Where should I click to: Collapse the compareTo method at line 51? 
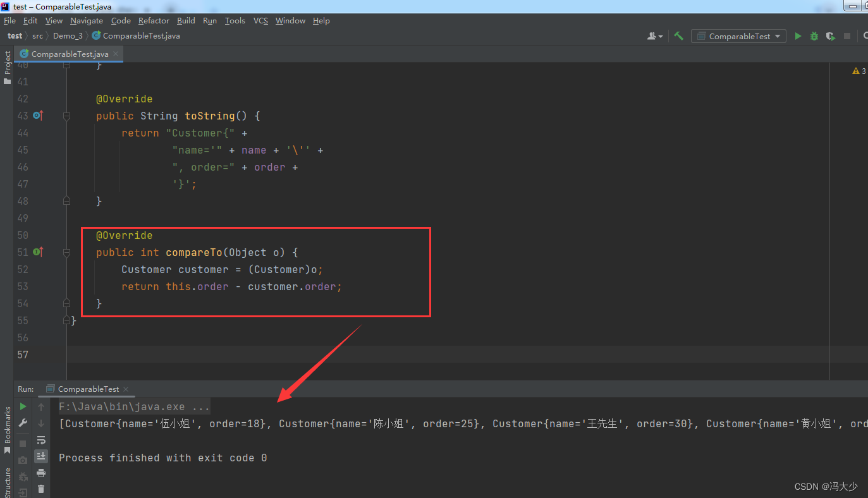[66, 252]
